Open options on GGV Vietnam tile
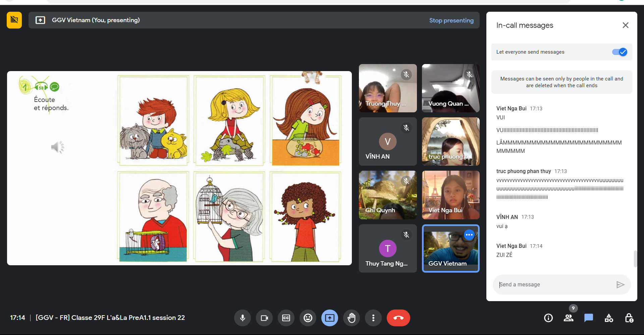The height and width of the screenshot is (335, 644). [x=469, y=235]
